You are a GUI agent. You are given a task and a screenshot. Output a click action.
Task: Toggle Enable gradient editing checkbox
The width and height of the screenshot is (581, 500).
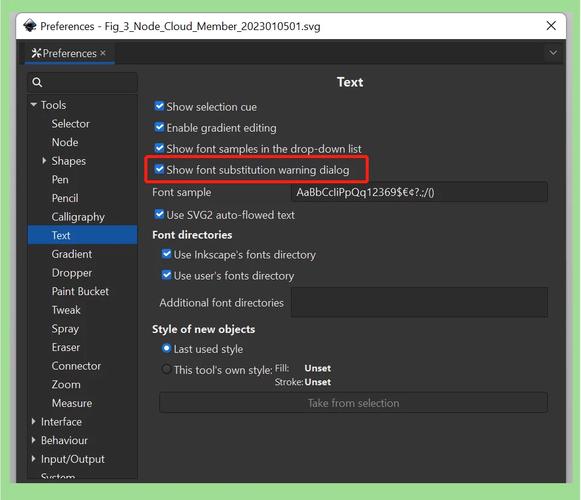pyautogui.click(x=159, y=128)
